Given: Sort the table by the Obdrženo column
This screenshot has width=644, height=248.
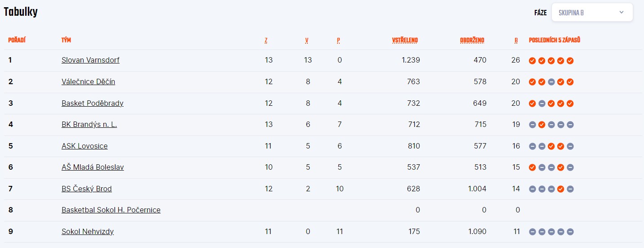Looking at the screenshot, I should point(472,40).
